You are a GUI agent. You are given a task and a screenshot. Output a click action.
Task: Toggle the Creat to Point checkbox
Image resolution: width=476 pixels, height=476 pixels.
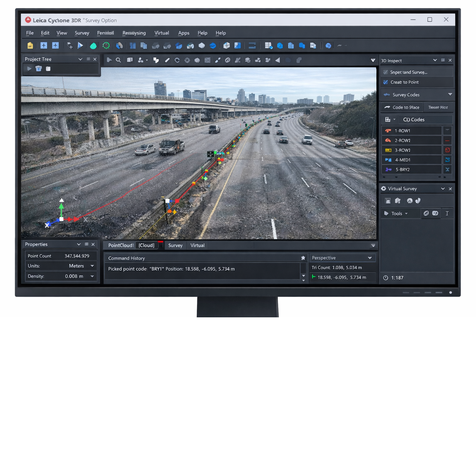[386, 82]
